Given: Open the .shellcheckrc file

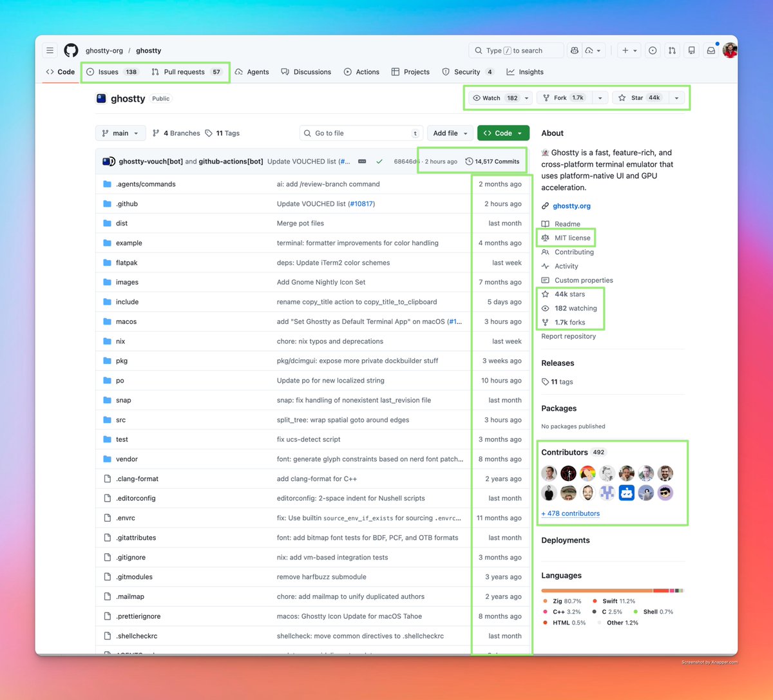Looking at the screenshot, I should (x=137, y=636).
